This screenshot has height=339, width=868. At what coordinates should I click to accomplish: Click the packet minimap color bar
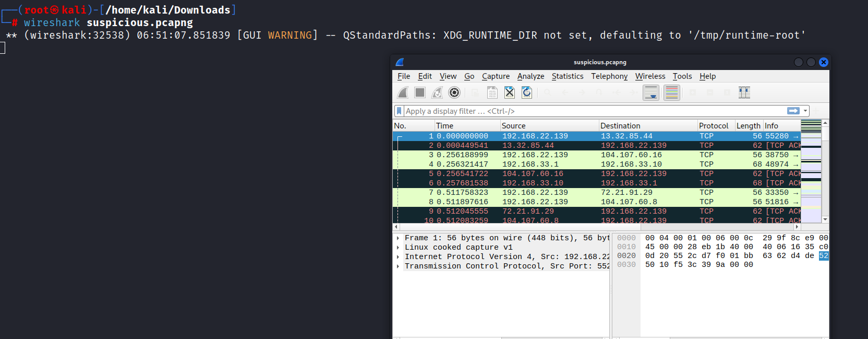click(x=811, y=171)
